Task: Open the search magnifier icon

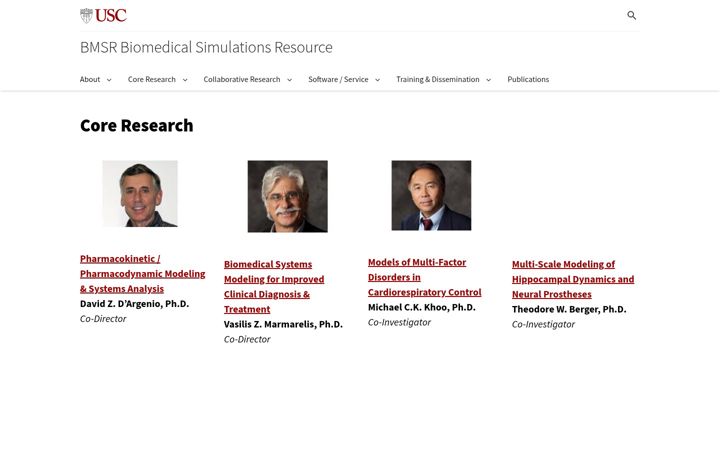Action: pyautogui.click(x=632, y=15)
